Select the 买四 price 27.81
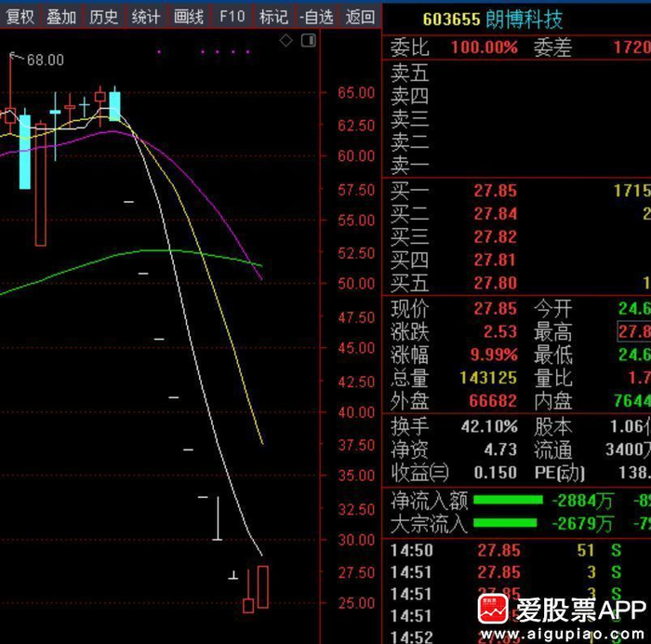 496,260
